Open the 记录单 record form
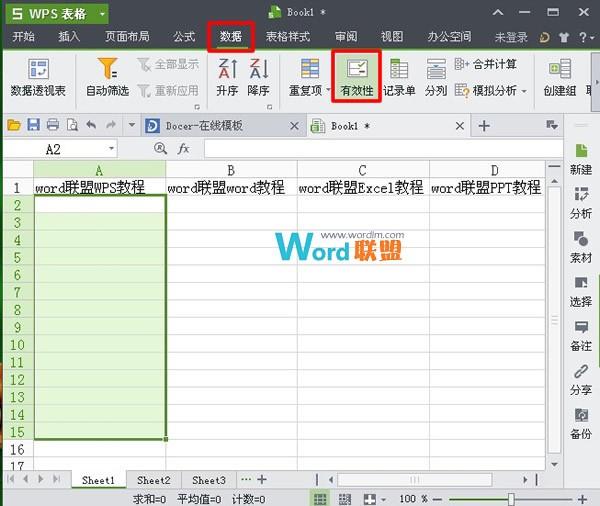 [399, 77]
